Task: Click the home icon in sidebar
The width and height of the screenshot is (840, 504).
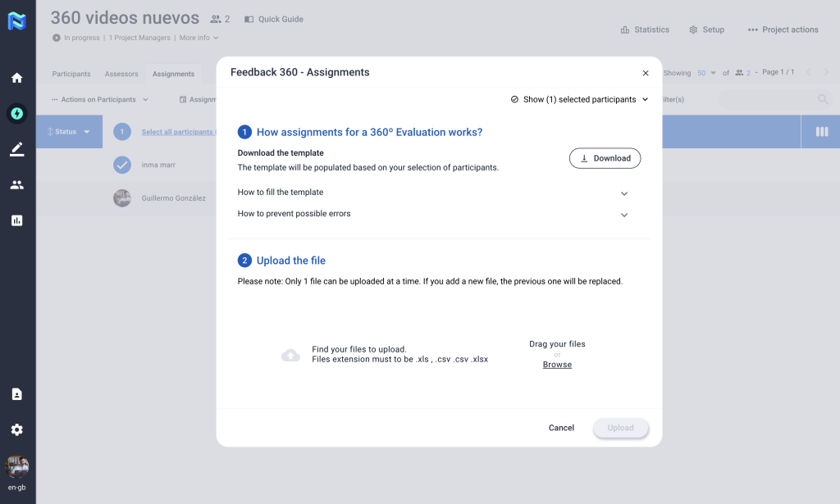Action: pos(16,78)
